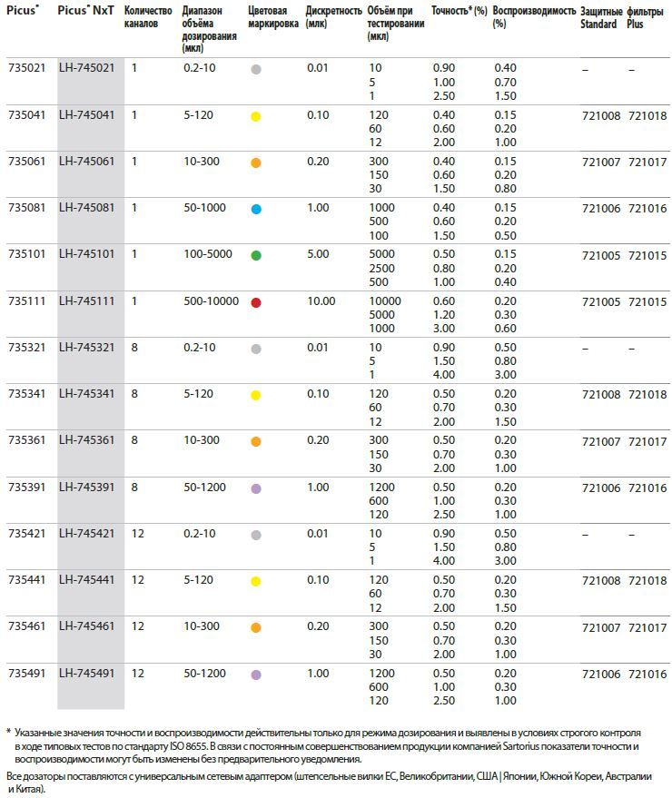Image resolution: width=672 pixels, height=798 pixels.
Task: Click the orange color dot for 735061
Action: coord(256,163)
